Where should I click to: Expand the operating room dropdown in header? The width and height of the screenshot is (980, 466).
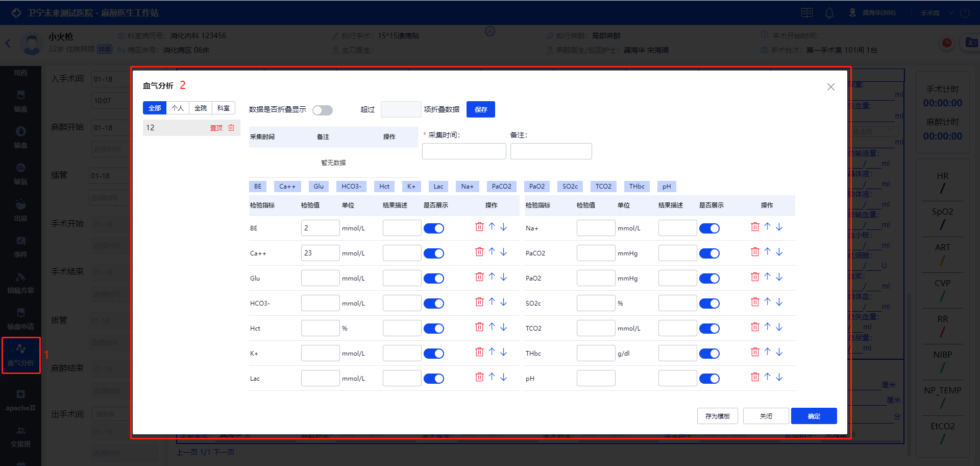click(x=937, y=13)
